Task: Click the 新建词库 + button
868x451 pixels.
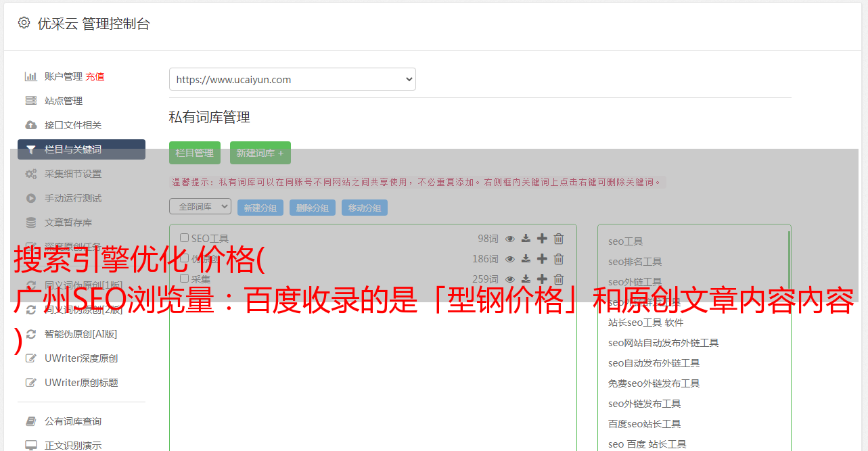Action: [260, 153]
